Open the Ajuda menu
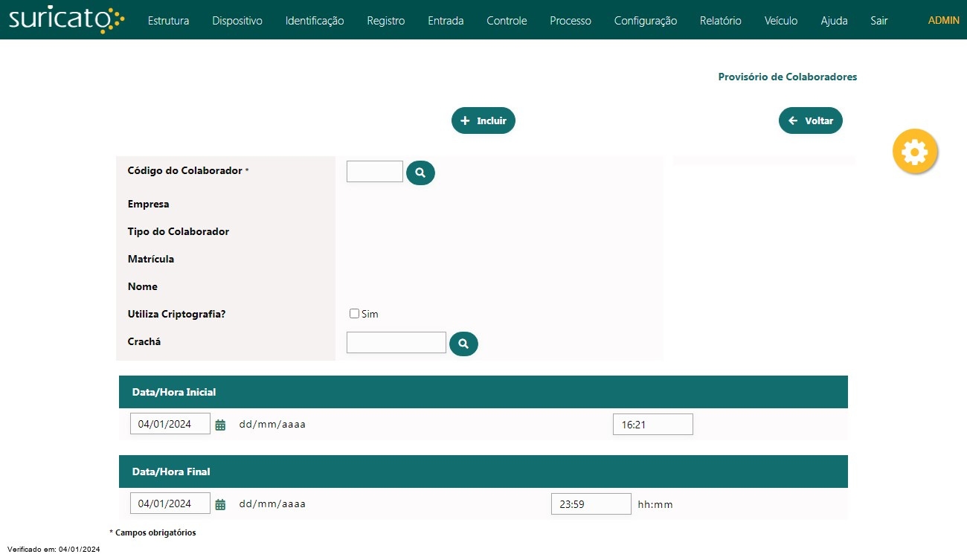The height and width of the screenshot is (560, 967). point(834,21)
